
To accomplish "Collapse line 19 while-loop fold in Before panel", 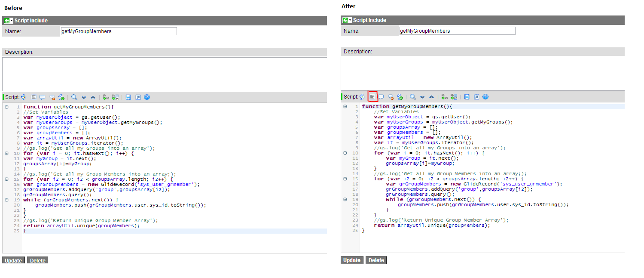I will click(x=6, y=200).
